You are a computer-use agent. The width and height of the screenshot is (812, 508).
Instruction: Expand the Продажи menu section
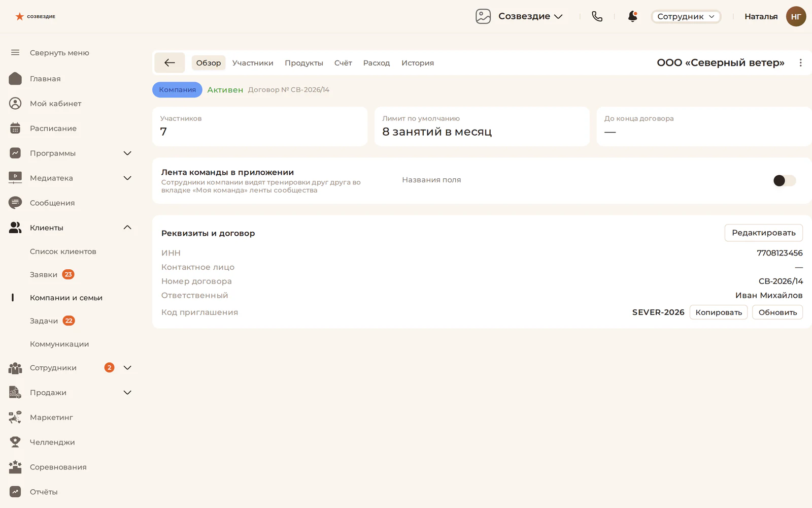pos(127,393)
